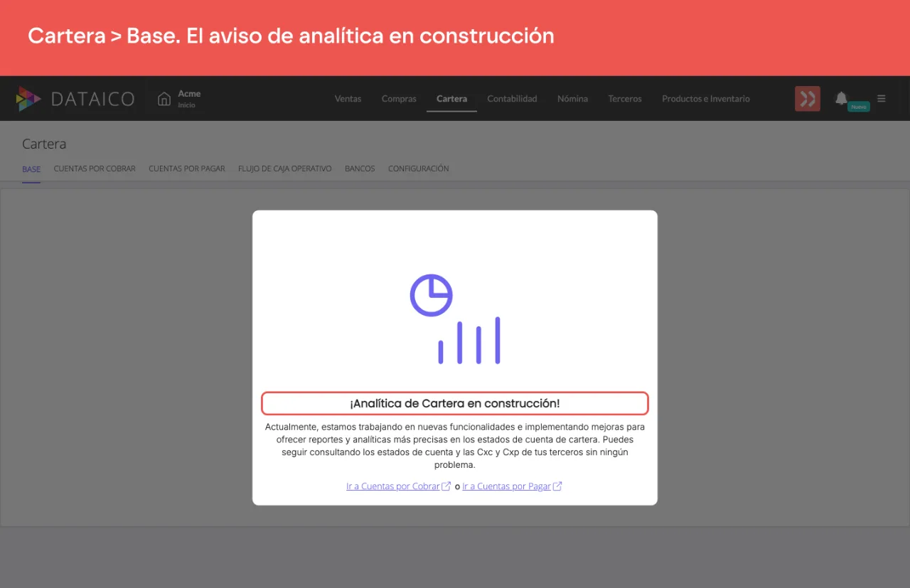Click the home icon beside Acme

[x=164, y=99]
